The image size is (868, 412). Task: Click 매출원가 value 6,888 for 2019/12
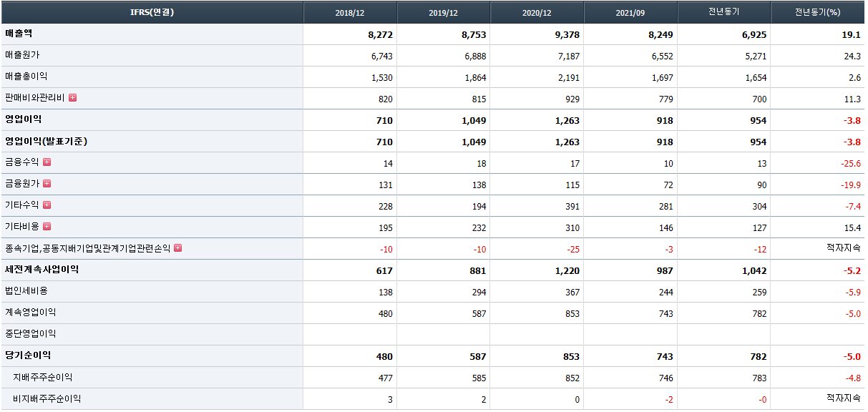[x=474, y=56]
